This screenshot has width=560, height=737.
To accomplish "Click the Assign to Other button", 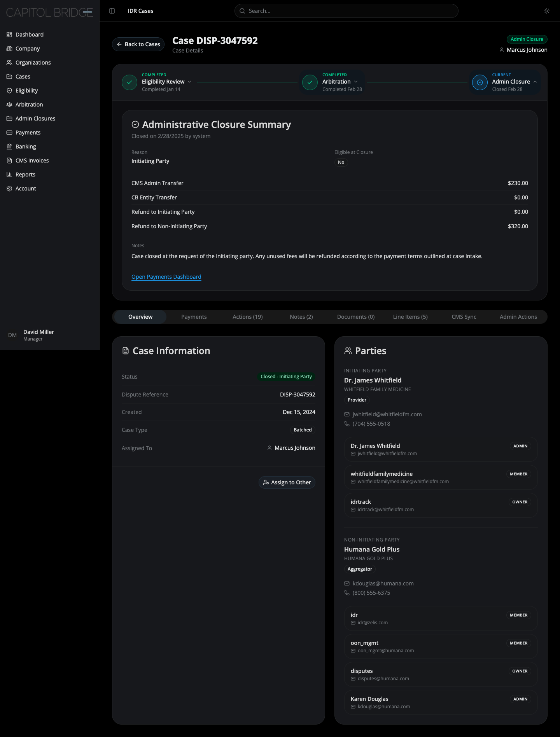I will 287,482.
